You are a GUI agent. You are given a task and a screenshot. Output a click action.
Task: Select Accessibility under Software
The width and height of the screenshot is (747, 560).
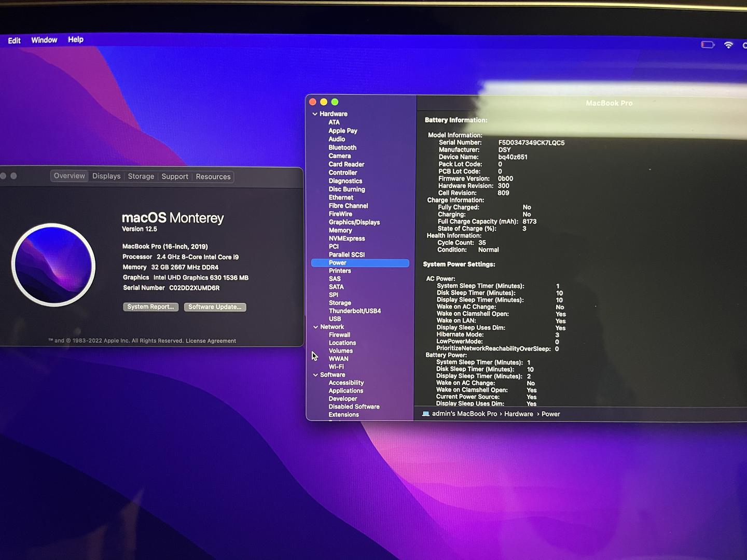[346, 383]
